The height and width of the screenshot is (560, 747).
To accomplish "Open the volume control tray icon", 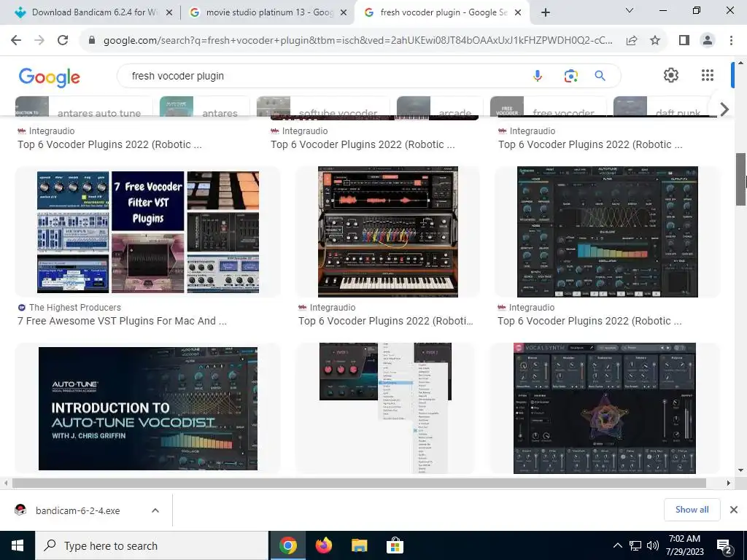I will click(x=653, y=545).
